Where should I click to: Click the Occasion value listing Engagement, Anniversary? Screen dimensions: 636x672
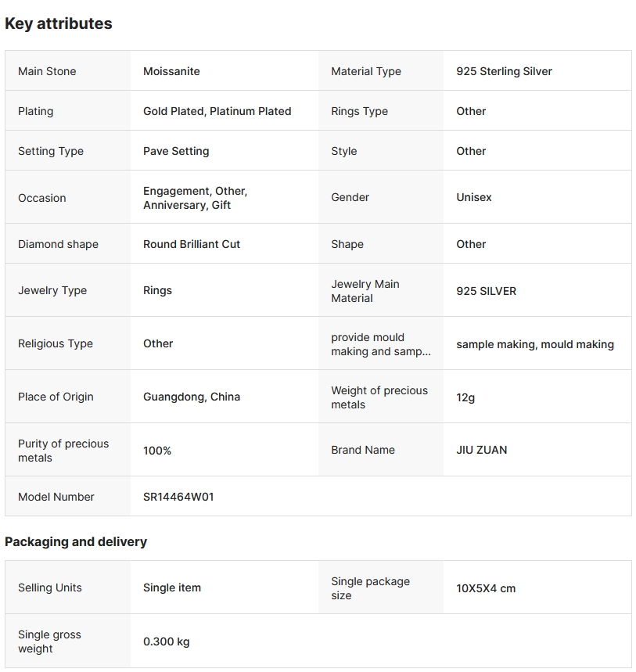tap(195, 198)
